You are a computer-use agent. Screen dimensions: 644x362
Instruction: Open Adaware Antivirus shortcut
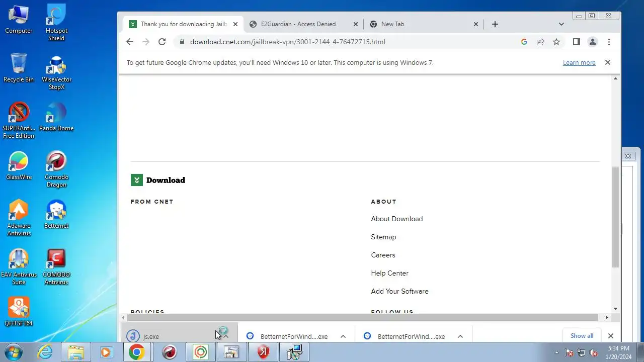tap(19, 218)
